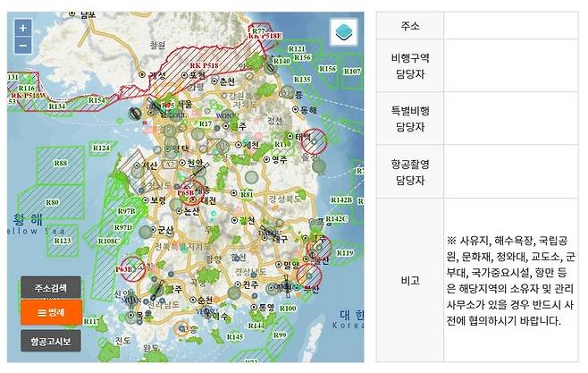Open the 주소검색 address search button

coord(51,287)
